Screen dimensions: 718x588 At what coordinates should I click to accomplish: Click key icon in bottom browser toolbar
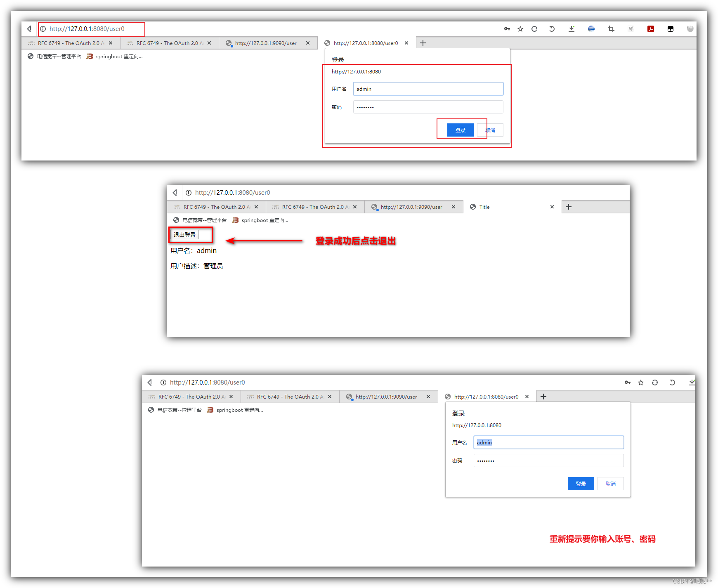pyautogui.click(x=628, y=383)
